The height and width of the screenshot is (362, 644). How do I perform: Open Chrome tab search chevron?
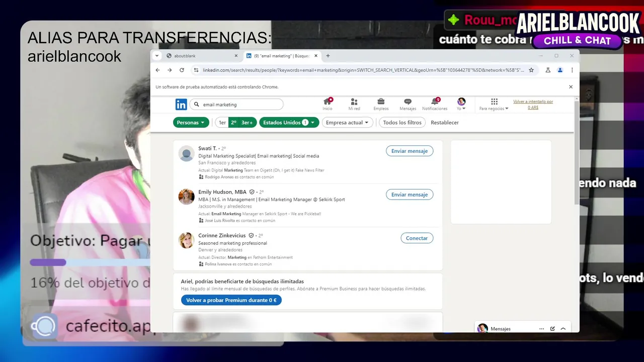157,56
